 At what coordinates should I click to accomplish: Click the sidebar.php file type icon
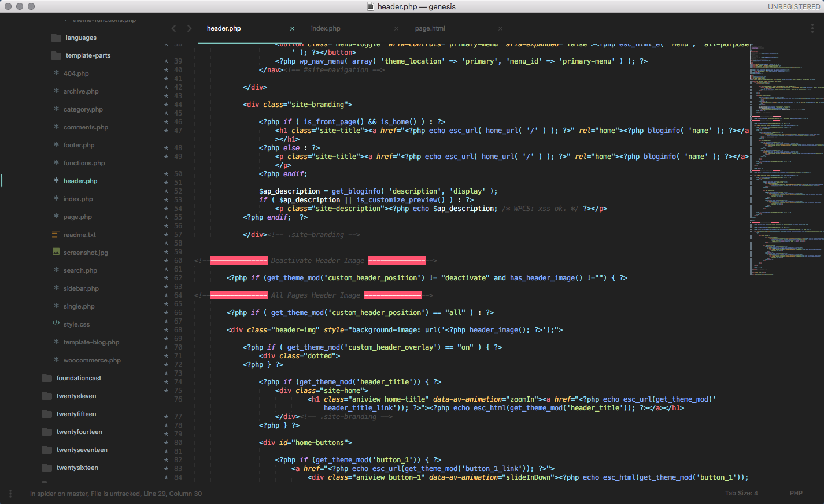tap(56, 288)
